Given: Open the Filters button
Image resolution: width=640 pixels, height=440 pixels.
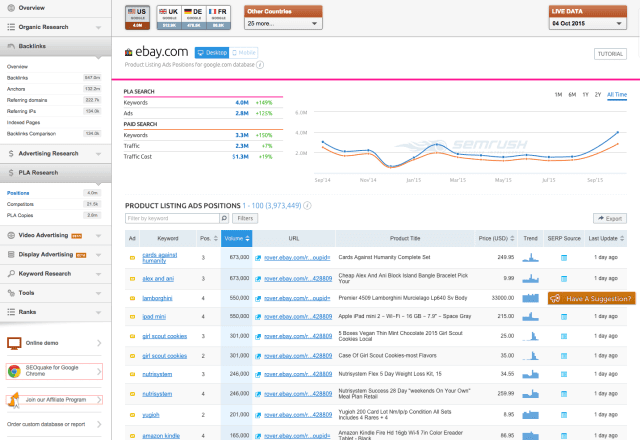Looking at the screenshot, I should (x=245, y=218).
